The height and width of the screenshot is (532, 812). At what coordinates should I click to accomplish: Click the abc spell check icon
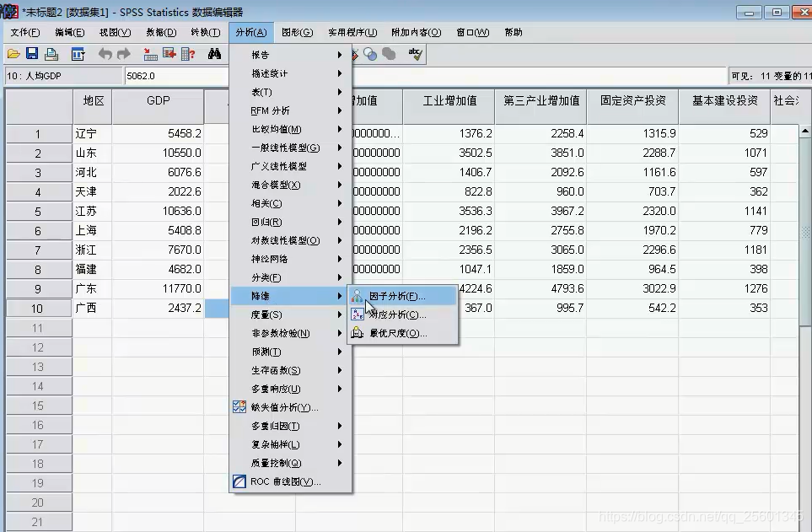point(416,54)
